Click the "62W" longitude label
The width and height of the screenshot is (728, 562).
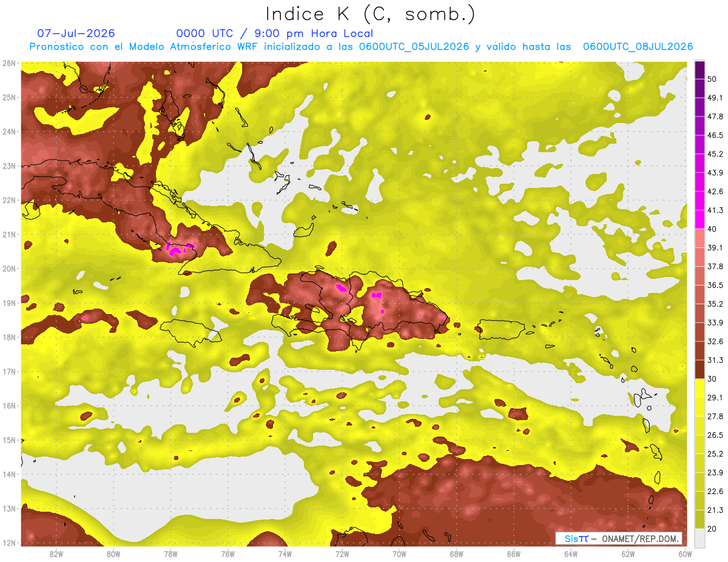click(x=628, y=554)
